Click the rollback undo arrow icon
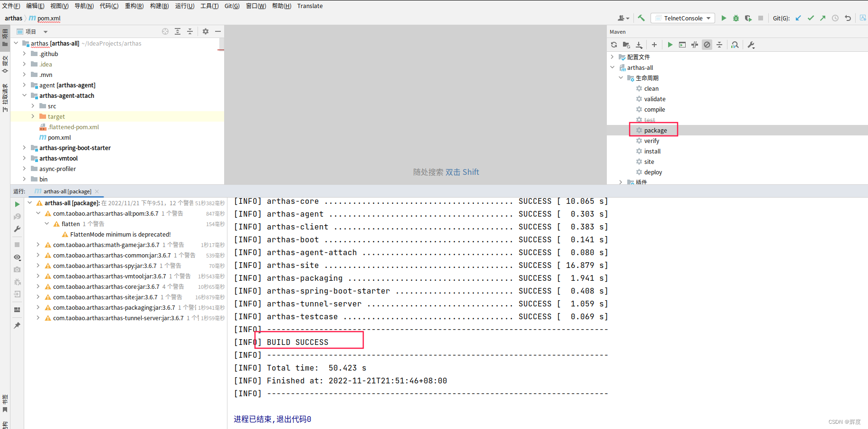 [x=848, y=18]
